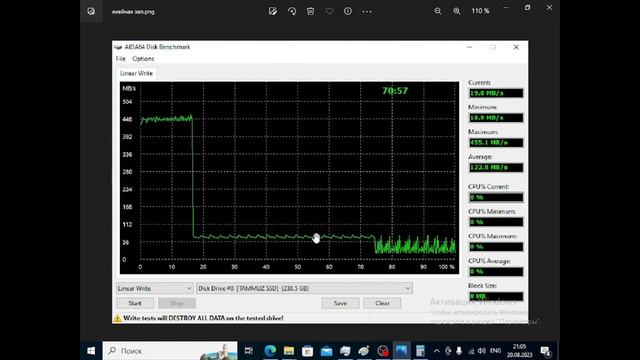
Task: Open the Mail app from the taskbar
Action: tap(327, 351)
